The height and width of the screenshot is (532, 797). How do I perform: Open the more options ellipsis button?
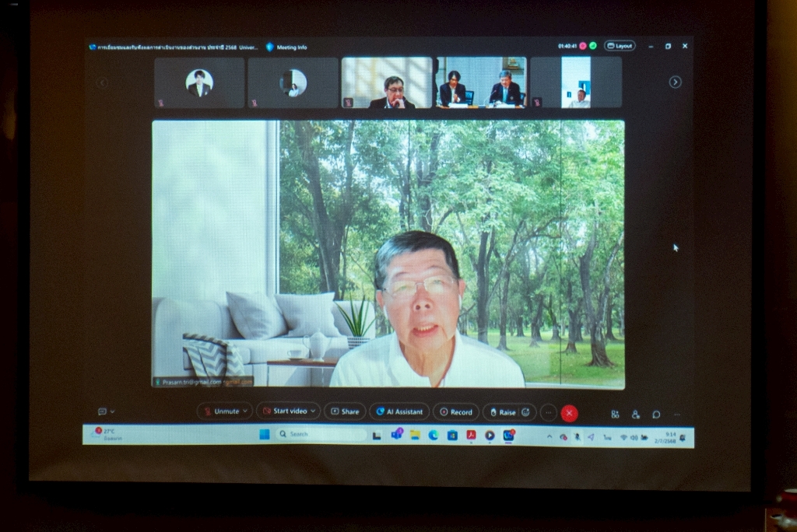(548, 412)
